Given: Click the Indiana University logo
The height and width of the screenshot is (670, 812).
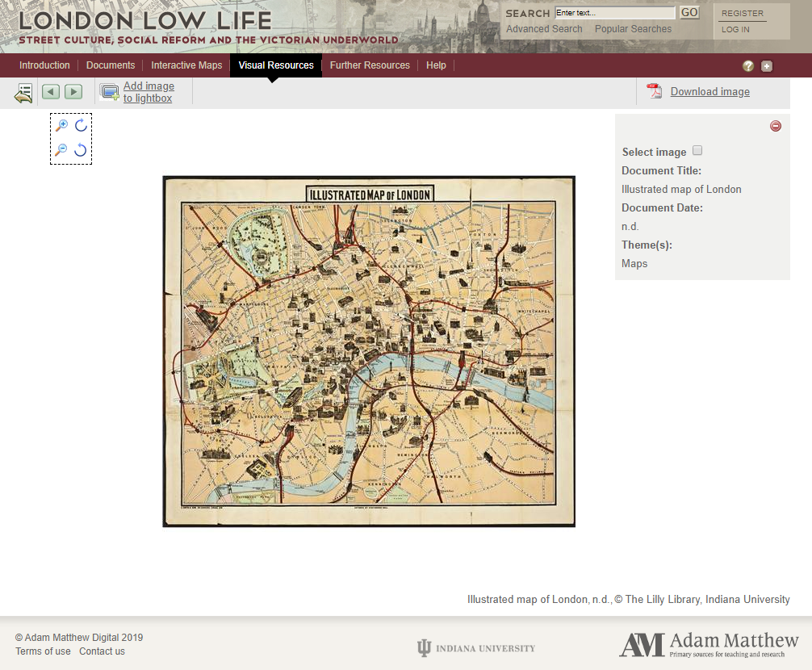Looking at the screenshot, I should click(x=476, y=648).
